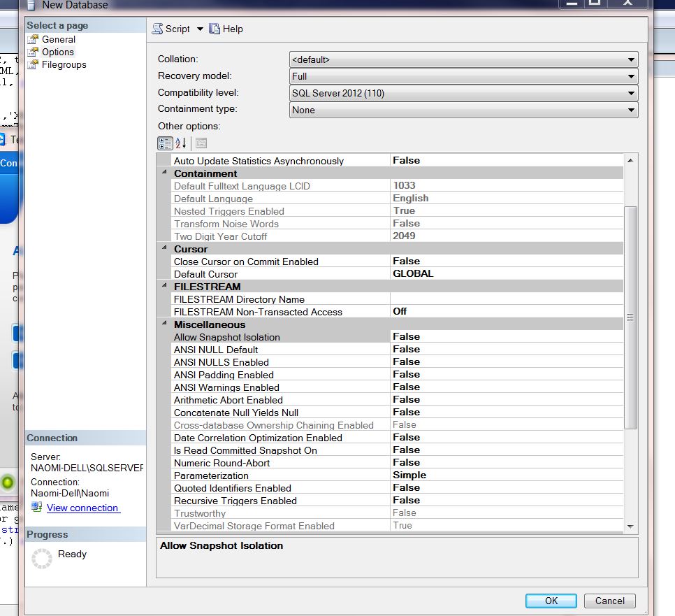The image size is (675, 616).
Task: Click the scroll up arrow of options grid
Action: [x=630, y=161]
